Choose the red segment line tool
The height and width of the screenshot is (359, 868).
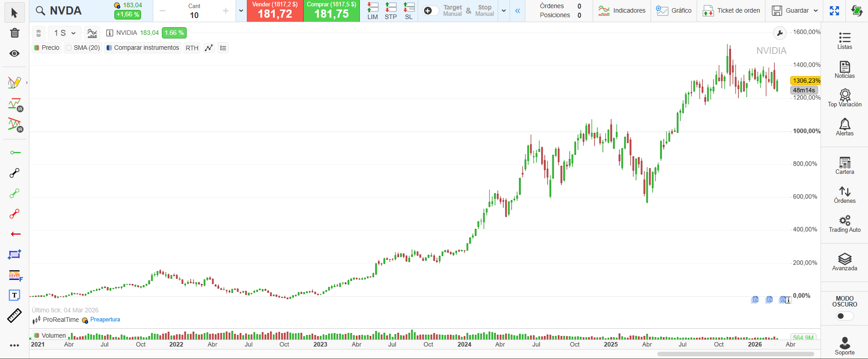(x=15, y=214)
